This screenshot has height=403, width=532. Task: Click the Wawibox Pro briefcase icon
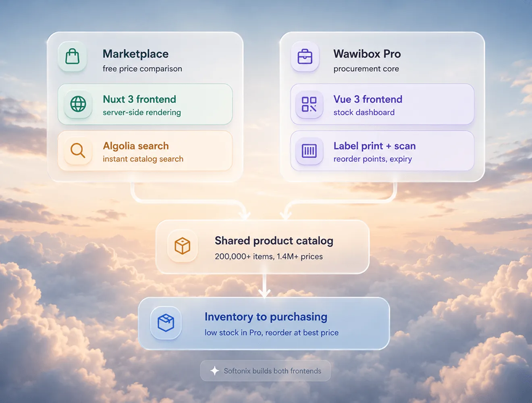coord(305,56)
